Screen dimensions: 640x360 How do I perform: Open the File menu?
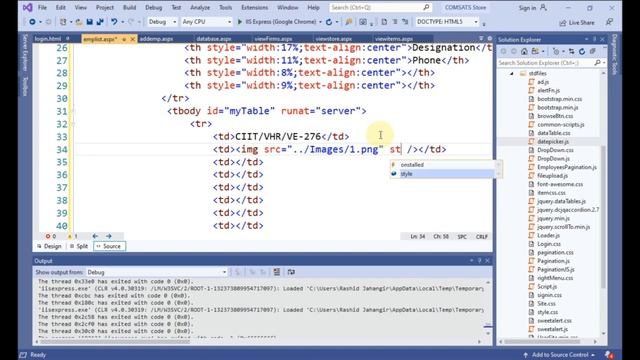coord(42,8)
